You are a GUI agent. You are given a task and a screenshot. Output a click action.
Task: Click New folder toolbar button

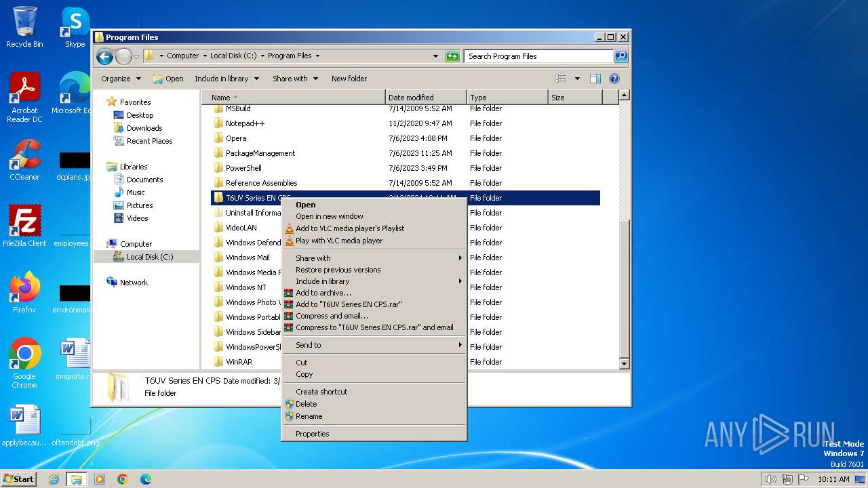(x=349, y=79)
